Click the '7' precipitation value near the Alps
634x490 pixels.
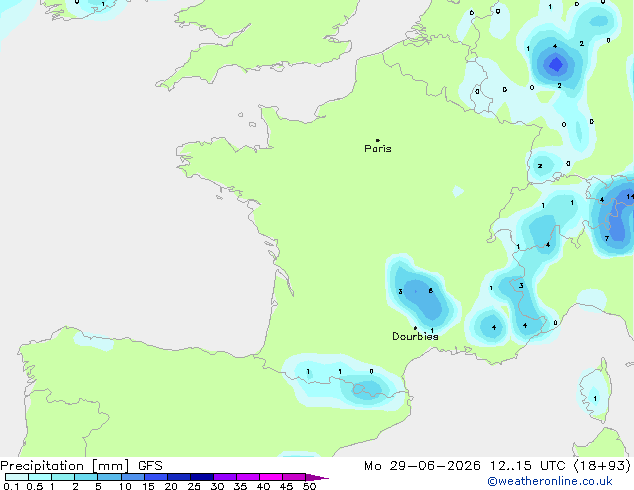coord(607,239)
